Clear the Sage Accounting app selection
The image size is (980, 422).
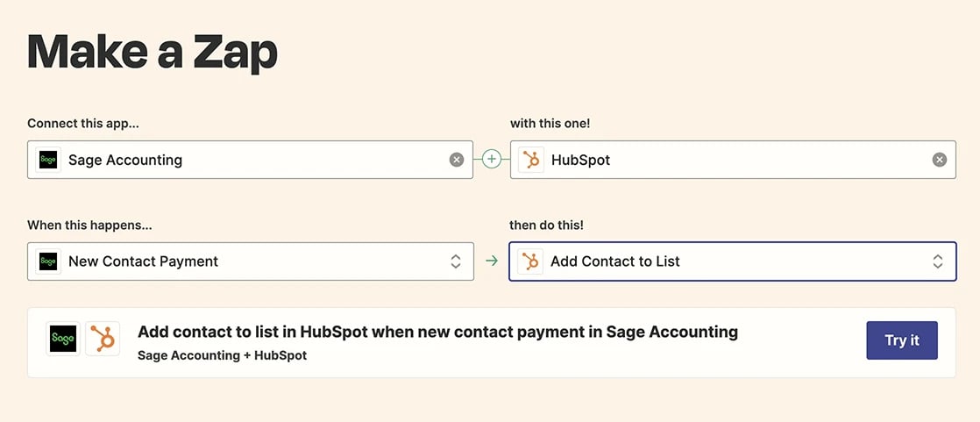point(457,160)
